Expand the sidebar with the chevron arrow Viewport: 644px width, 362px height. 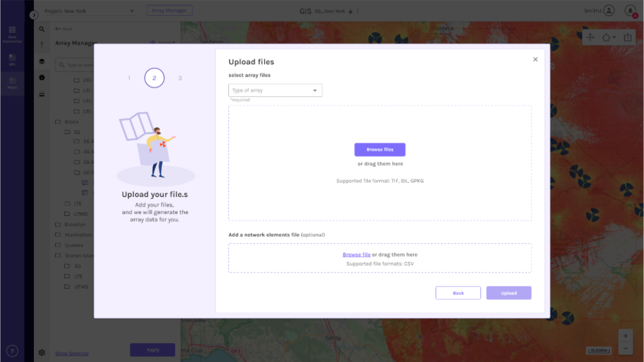tap(34, 14)
